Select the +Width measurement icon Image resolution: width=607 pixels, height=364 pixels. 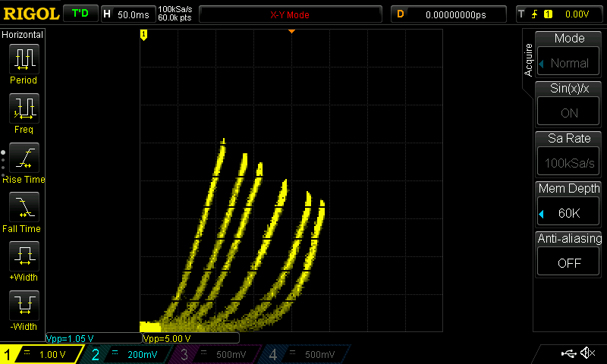coord(24,256)
